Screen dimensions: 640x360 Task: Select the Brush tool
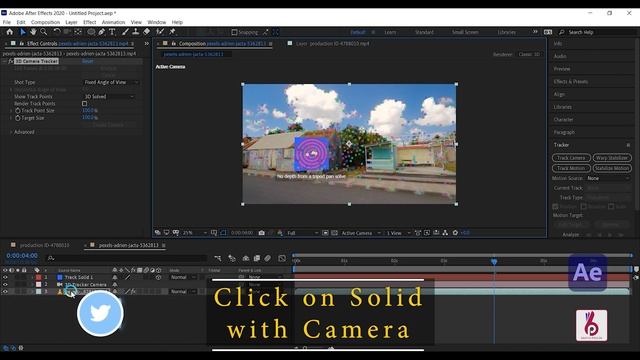(125, 32)
